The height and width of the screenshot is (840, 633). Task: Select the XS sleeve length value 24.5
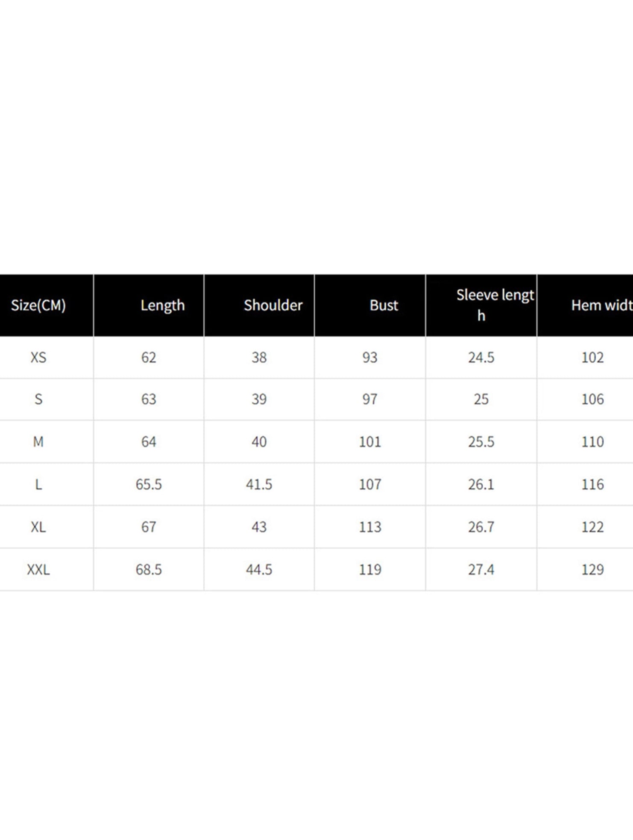[x=481, y=357]
